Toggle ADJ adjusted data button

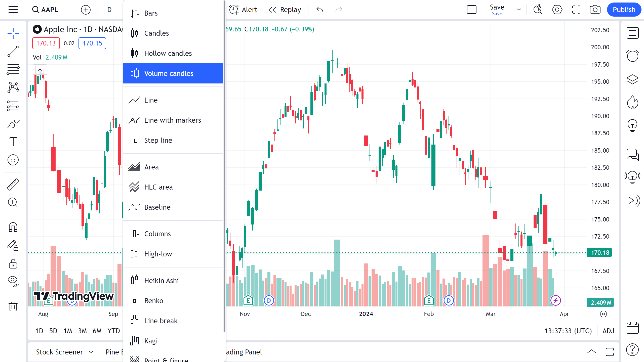pos(608,331)
